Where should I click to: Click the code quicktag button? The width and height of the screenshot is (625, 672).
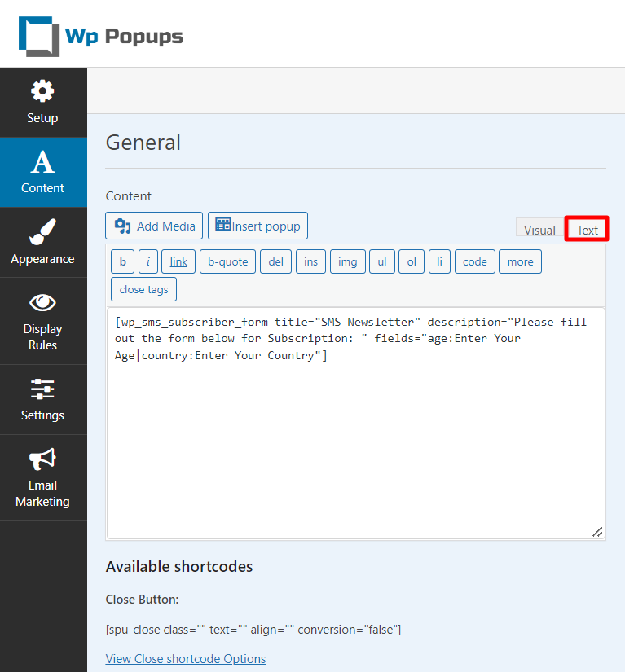click(x=475, y=261)
